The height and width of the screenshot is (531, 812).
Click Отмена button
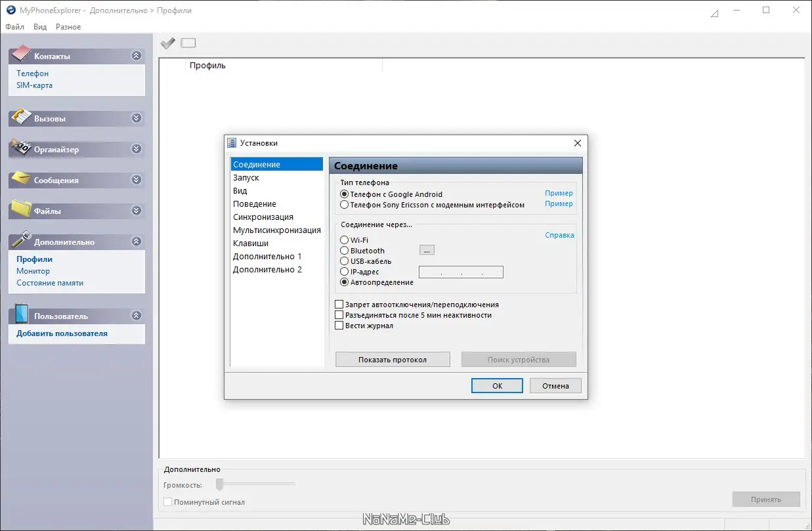point(555,386)
